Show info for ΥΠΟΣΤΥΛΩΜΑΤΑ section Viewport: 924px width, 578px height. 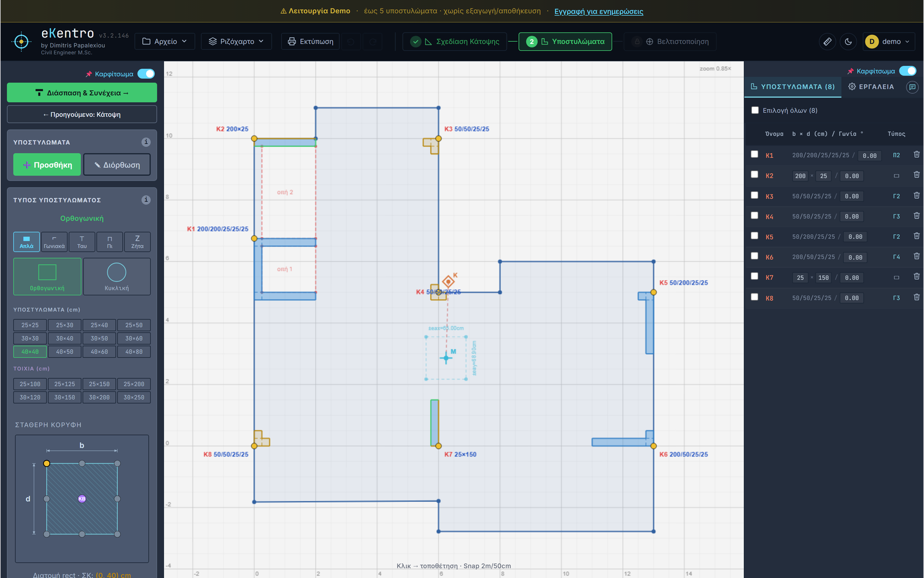(146, 142)
